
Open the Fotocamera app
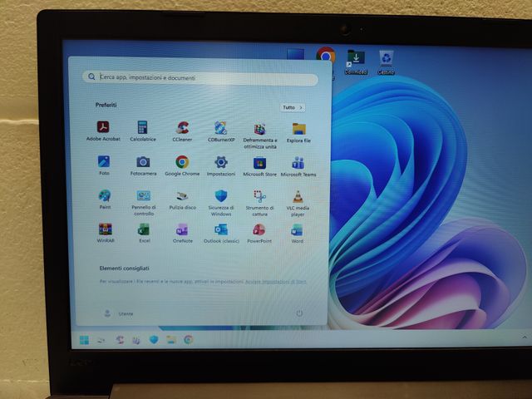tap(143, 165)
